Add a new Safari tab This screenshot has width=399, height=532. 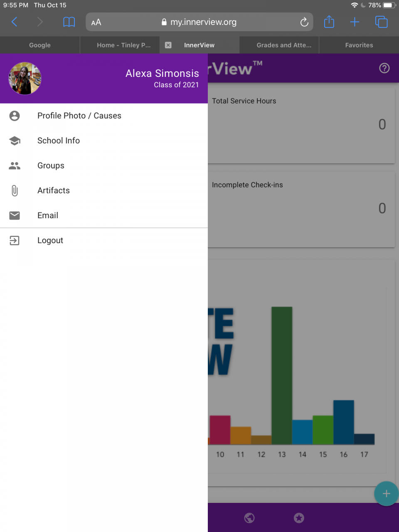(x=355, y=22)
